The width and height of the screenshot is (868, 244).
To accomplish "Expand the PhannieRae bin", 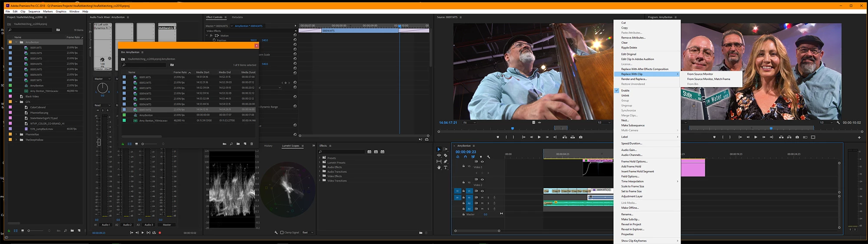I will [16, 134].
